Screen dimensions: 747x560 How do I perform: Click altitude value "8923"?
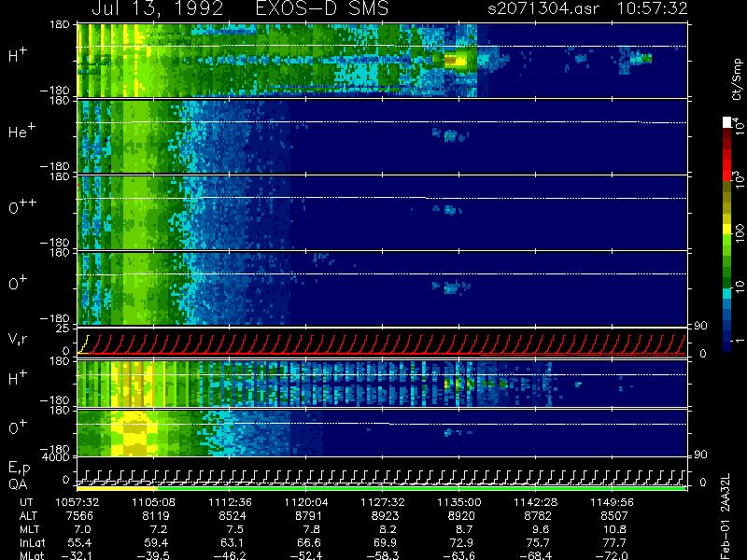tap(385, 516)
